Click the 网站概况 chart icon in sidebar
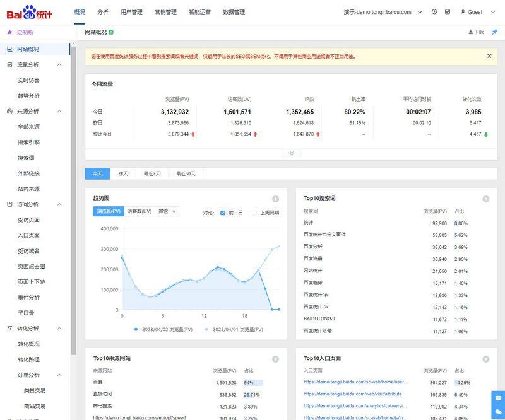 (10, 49)
